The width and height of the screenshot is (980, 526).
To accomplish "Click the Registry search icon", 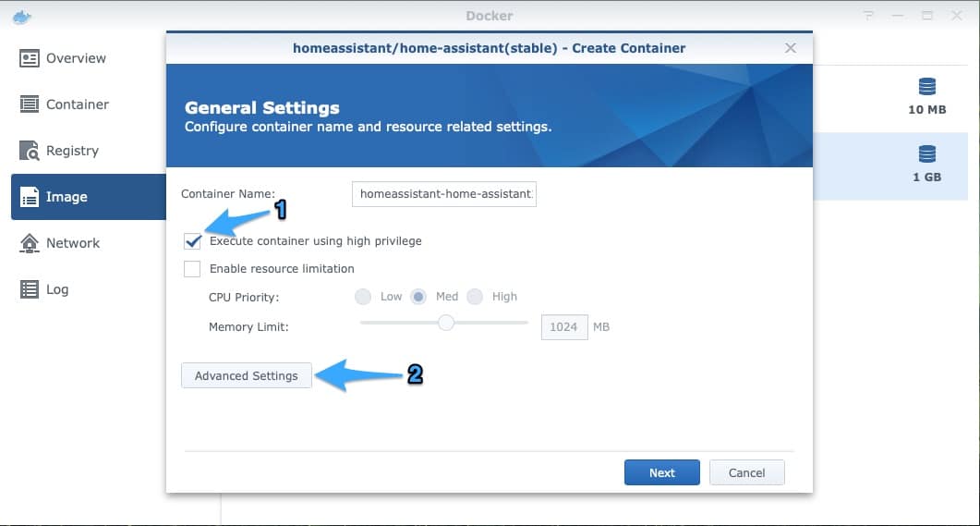I will 30,151.
